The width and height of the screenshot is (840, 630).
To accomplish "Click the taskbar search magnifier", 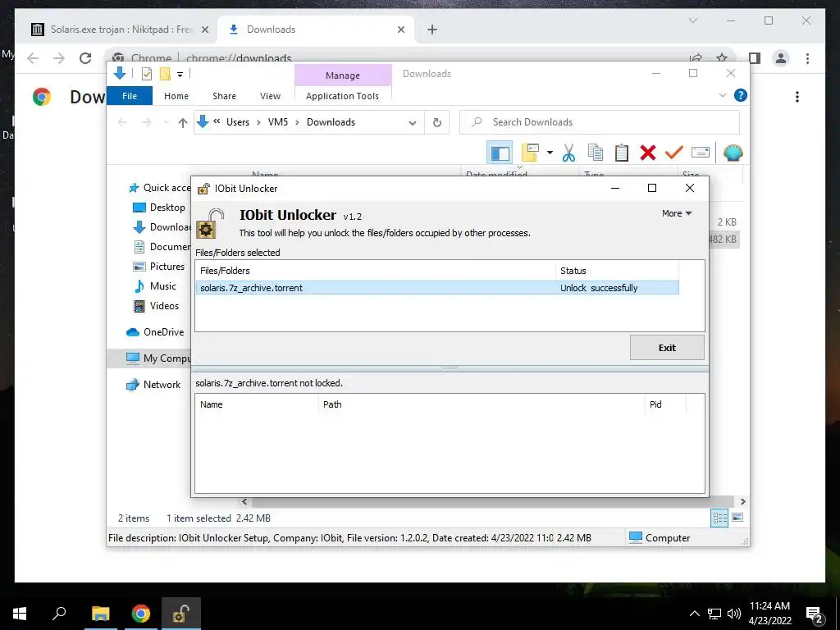I will point(59,613).
